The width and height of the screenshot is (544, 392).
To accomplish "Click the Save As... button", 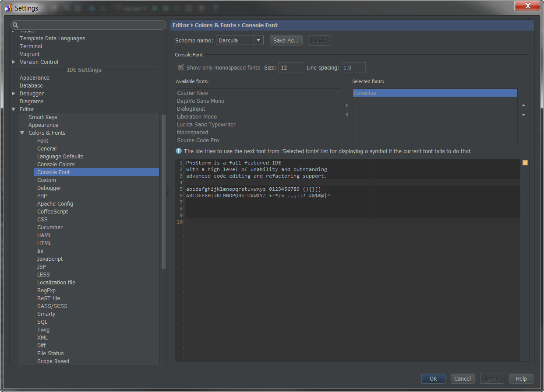I will tap(286, 40).
